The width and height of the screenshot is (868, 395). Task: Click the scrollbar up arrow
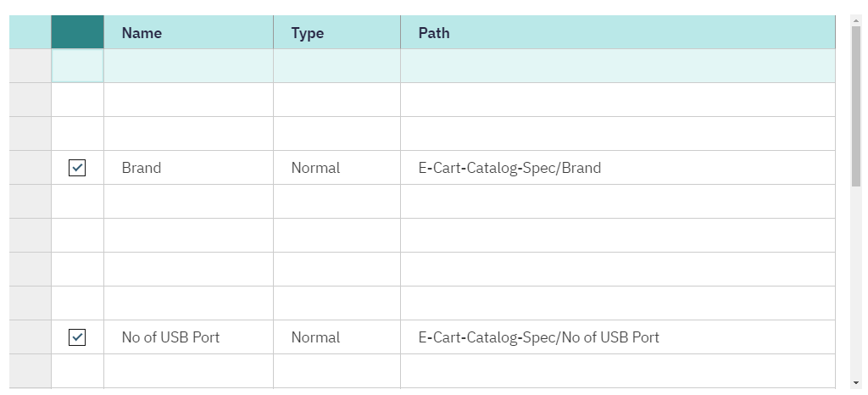pos(856,20)
